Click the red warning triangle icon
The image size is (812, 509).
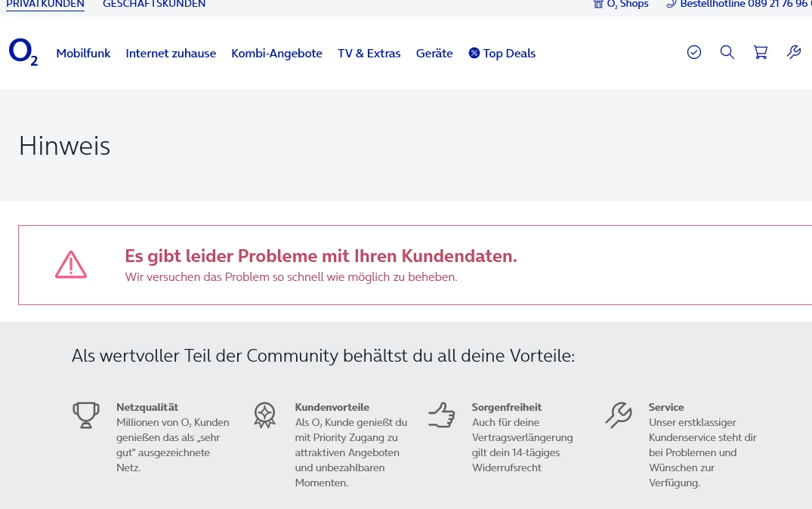(71, 264)
